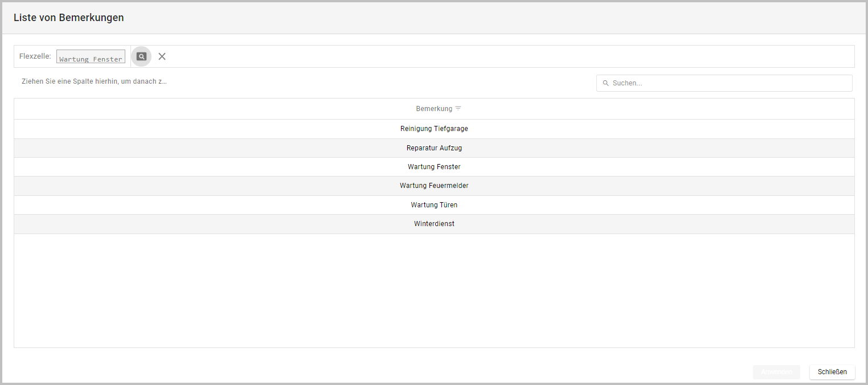
Task: Click the search icon button beside Flexzelle
Action: click(x=141, y=56)
